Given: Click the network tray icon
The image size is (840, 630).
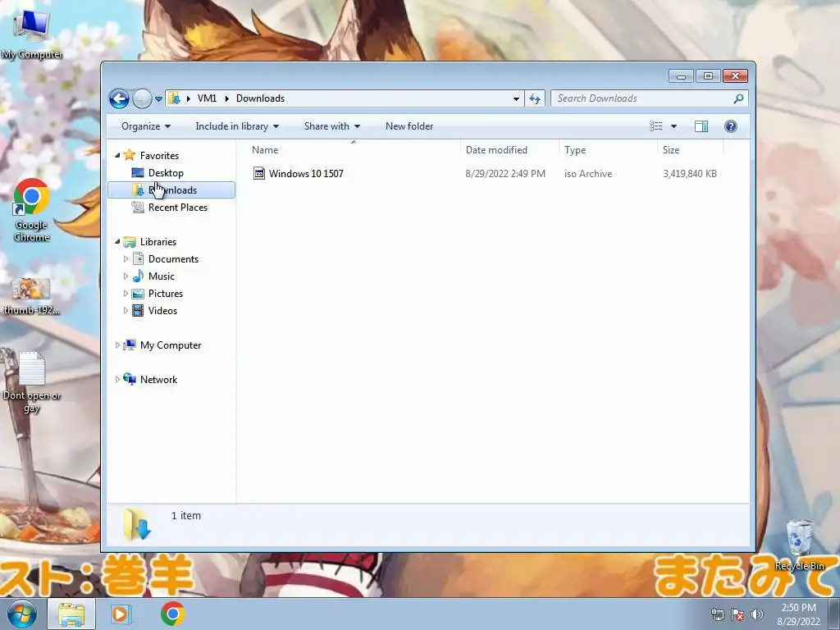Looking at the screenshot, I should (717, 614).
